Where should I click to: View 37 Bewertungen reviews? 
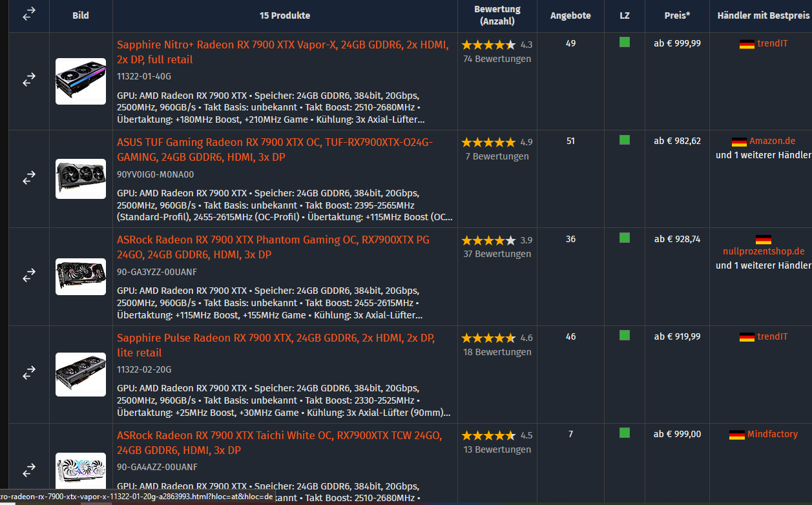(x=497, y=254)
